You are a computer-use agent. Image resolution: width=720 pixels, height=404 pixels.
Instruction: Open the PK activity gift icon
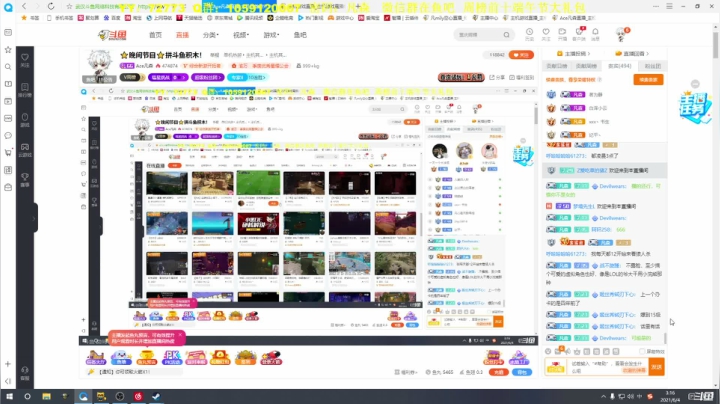pyautogui.click(x=171, y=357)
